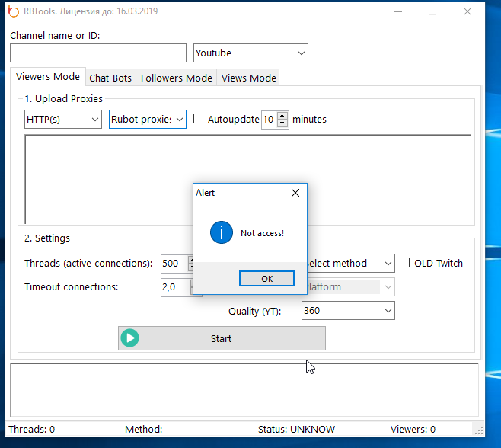Switch to the Chat-Bots tab
Viewport: 501px width, 448px height.
tap(110, 78)
